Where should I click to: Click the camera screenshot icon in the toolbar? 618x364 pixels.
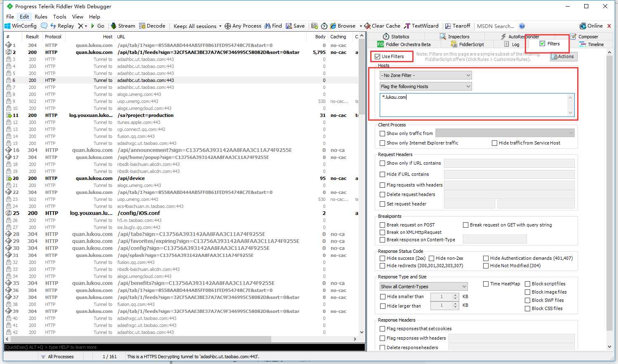point(315,26)
